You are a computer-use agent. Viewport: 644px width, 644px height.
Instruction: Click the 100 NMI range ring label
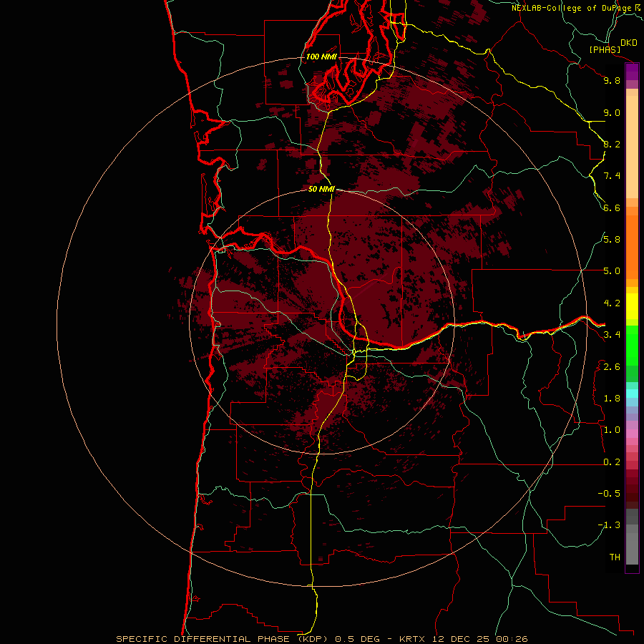[x=321, y=57]
